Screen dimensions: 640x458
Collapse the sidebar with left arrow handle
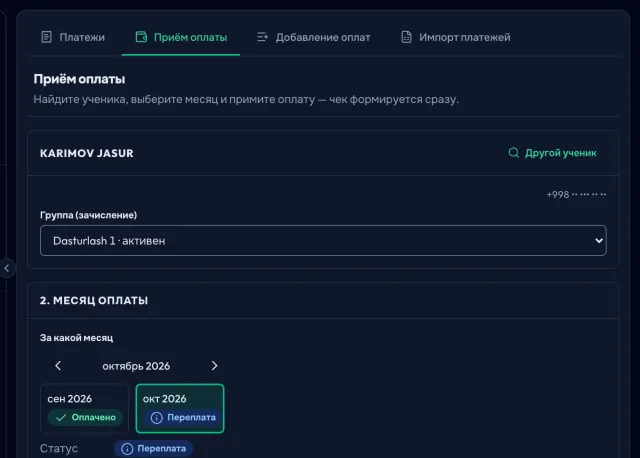[x=7, y=268]
